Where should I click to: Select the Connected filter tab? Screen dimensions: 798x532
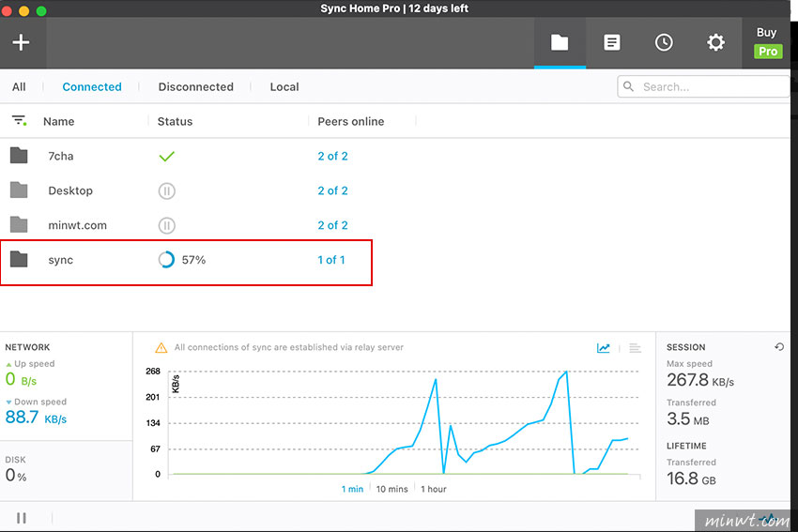pos(92,87)
